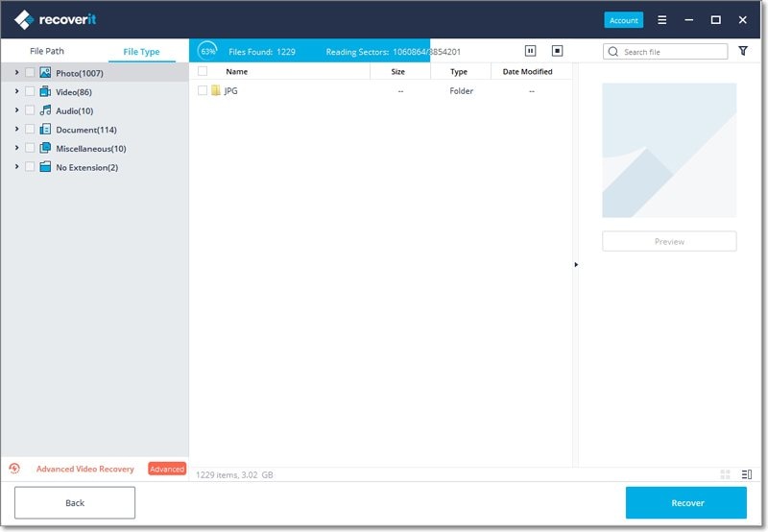Toggle the select-all checkbox beside Name
Image resolution: width=768 pixels, height=532 pixels.
(203, 71)
